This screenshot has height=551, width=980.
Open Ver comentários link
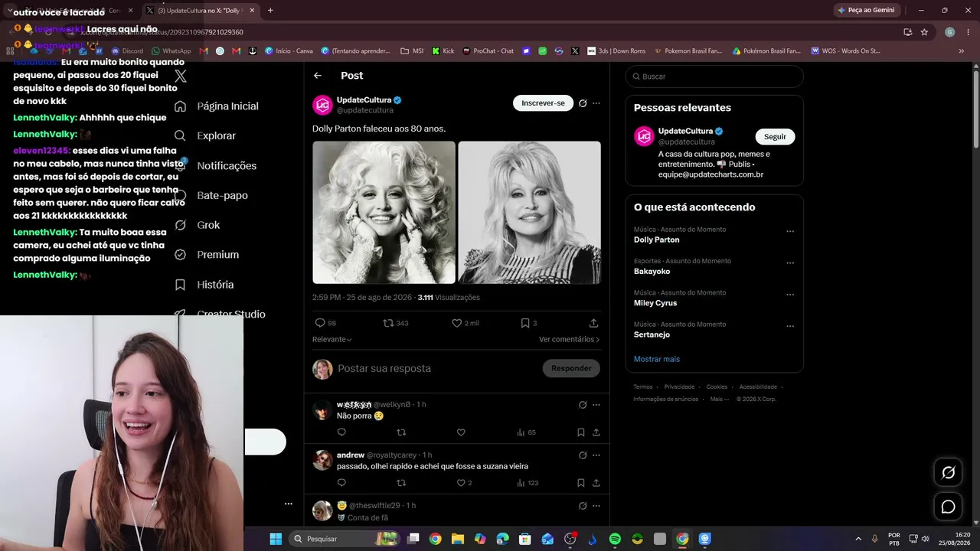point(570,339)
